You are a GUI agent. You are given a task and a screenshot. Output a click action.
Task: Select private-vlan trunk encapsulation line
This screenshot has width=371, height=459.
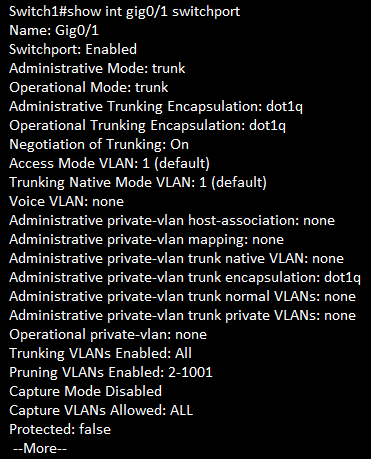pyautogui.click(x=185, y=278)
